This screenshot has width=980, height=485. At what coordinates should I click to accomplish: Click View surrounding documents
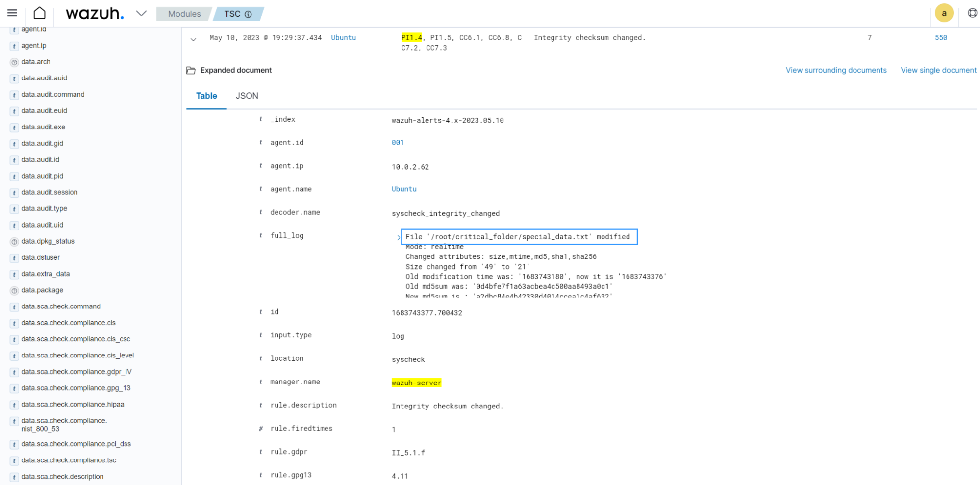click(836, 70)
